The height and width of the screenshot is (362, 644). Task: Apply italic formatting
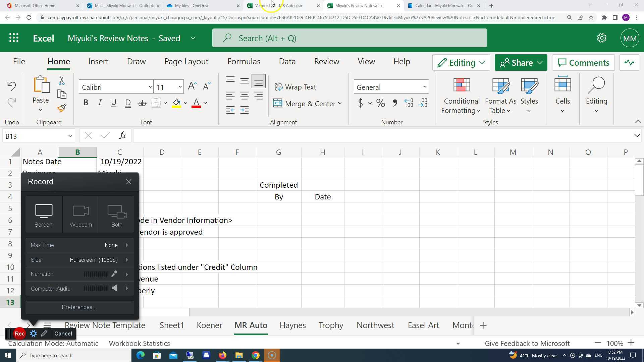[100, 103]
